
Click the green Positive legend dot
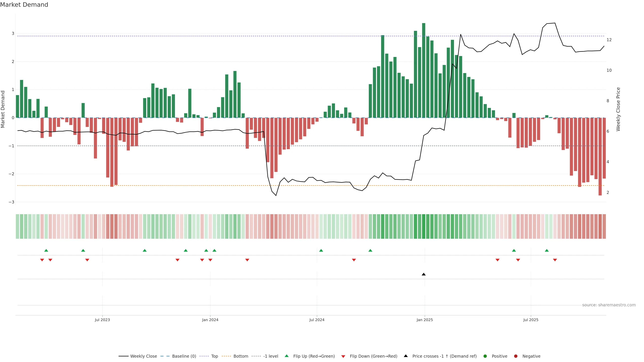click(x=485, y=356)
